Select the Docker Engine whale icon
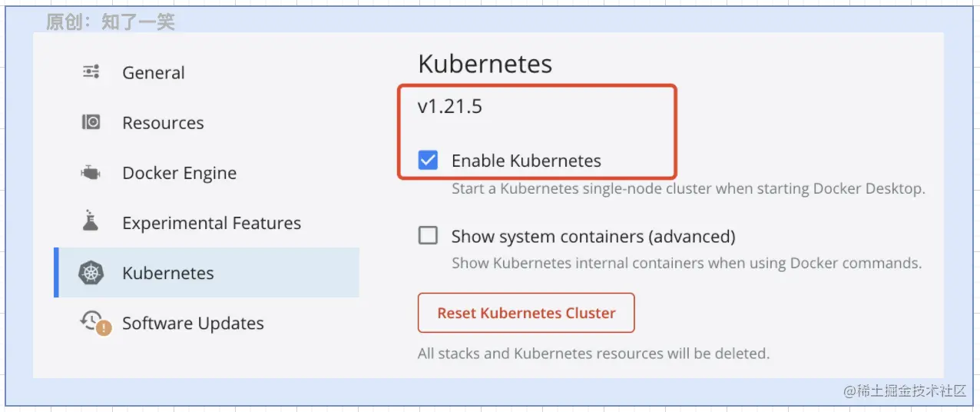 click(x=91, y=173)
